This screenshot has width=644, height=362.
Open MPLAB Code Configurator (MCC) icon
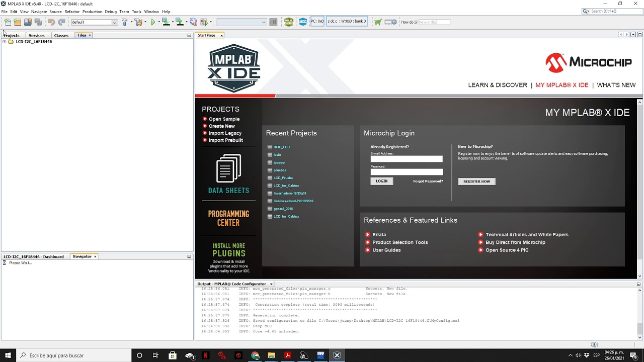[303, 22]
